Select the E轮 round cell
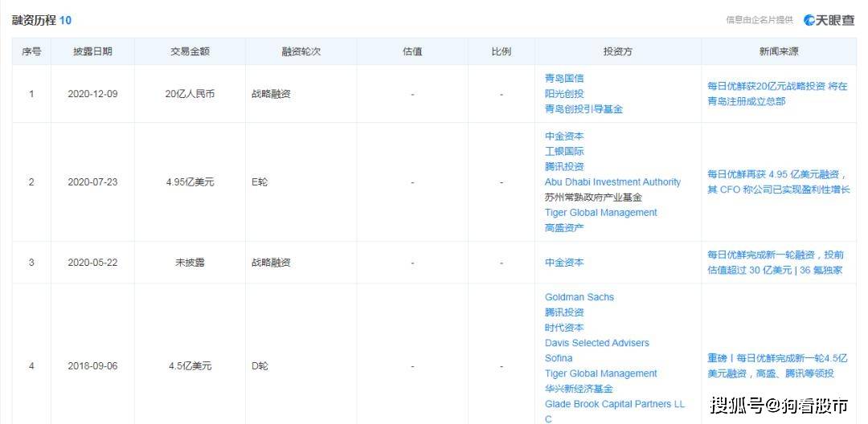This screenshot has height=424, width=868. coord(259,181)
